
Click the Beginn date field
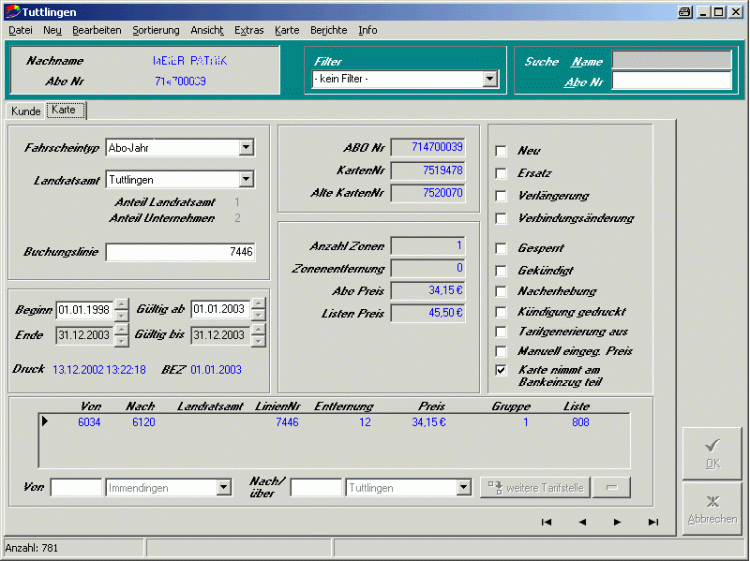[x=86, y=310]
